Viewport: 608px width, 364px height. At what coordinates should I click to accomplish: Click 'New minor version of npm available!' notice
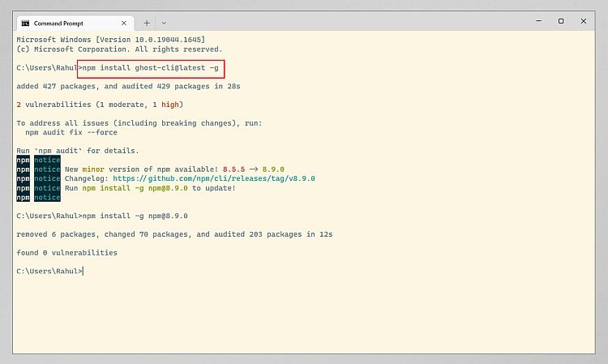pos(174,169)
